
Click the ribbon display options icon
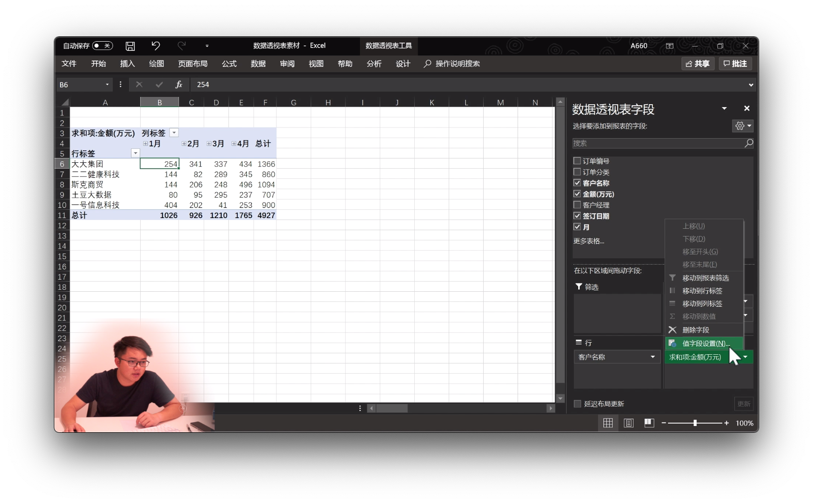click(x=669, y=46)
